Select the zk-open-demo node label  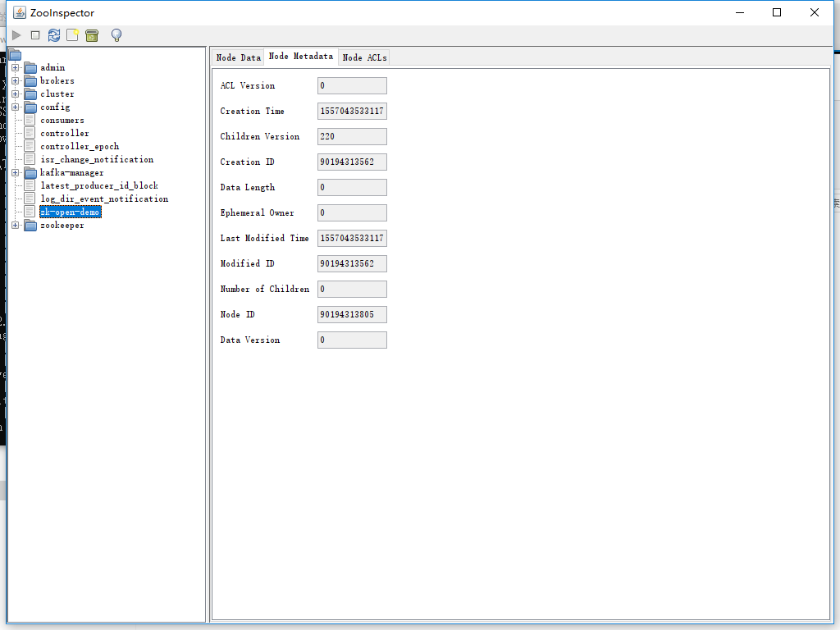click(71, 212)
